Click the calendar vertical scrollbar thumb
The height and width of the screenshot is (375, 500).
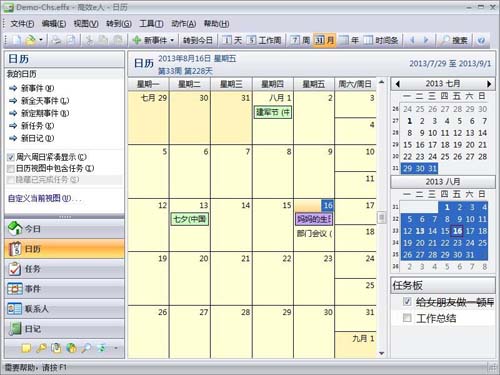[x=381, y=218]
